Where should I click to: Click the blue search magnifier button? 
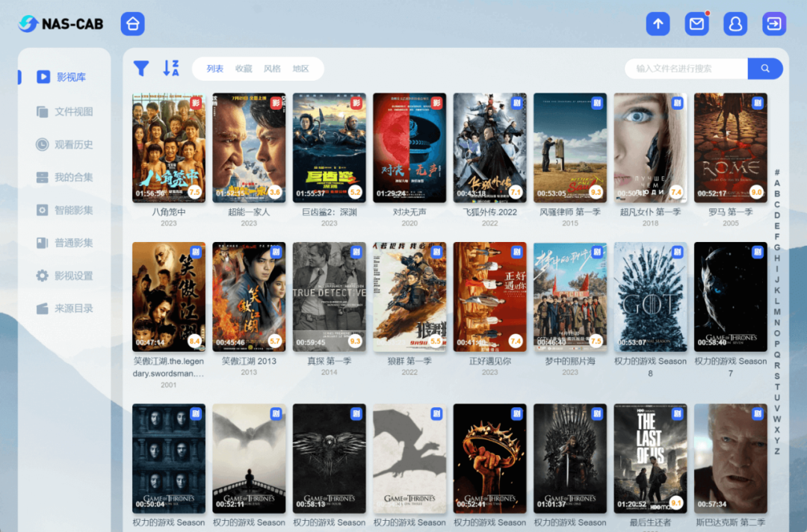[765, 69]
